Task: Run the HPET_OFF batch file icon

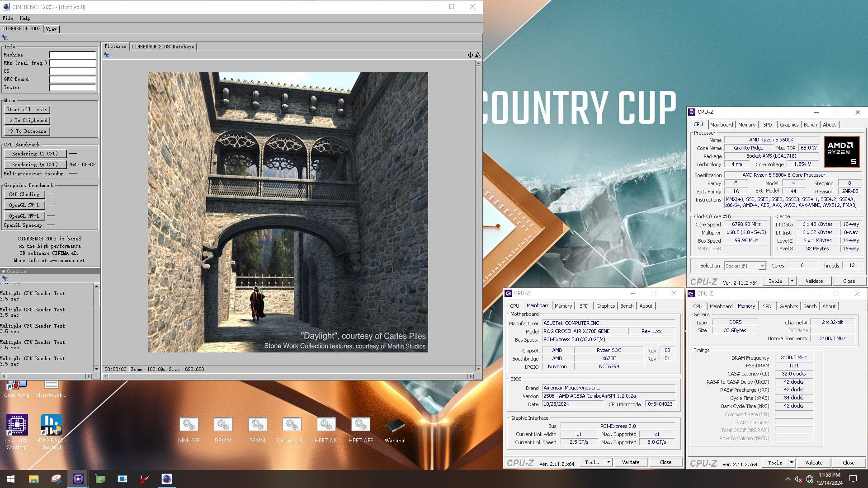Action: tap(361, 430)
